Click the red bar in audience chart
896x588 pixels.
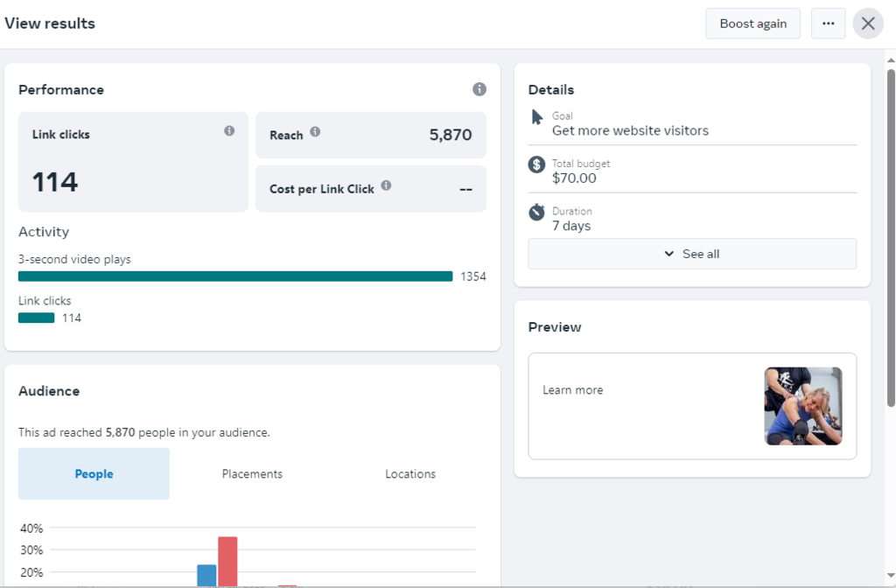coord(227,560)
